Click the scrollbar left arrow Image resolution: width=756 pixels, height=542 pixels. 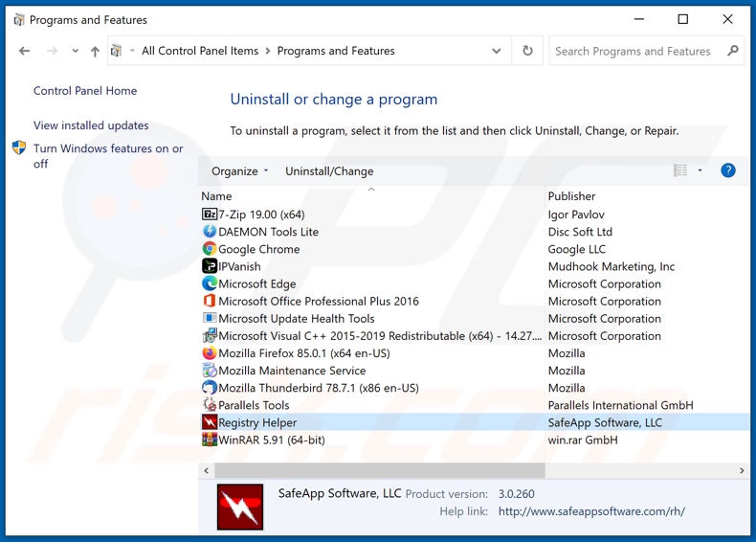207,470
